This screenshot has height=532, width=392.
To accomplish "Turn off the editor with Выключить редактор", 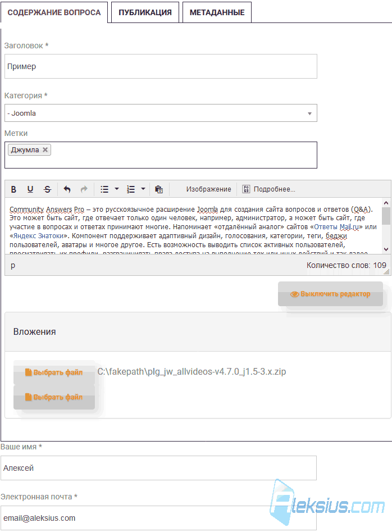I will pos(330,294).
